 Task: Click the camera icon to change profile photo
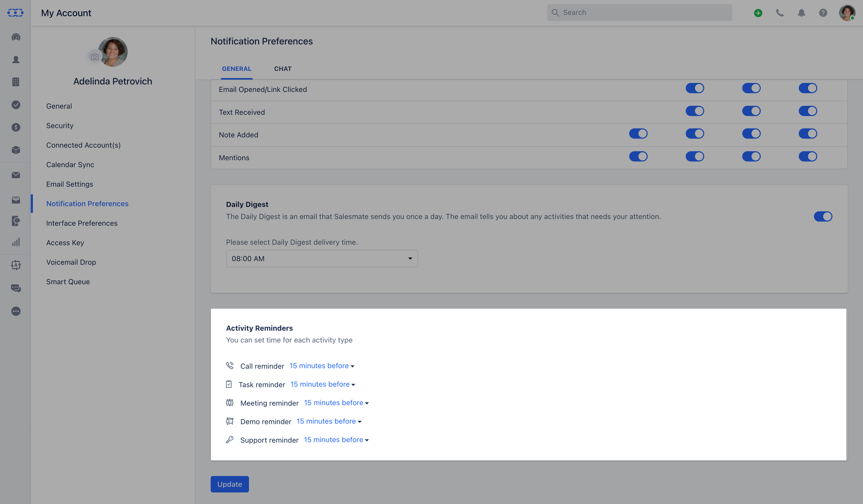click(x=95, y=57)
